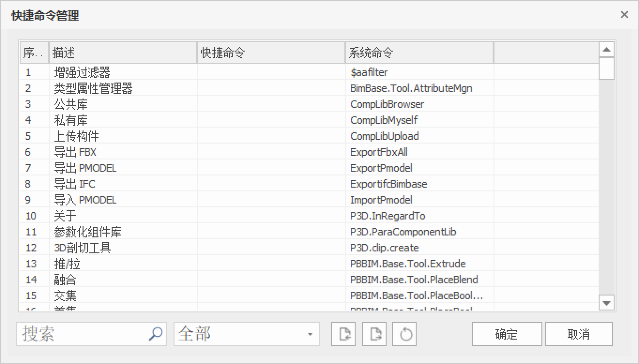The height and width of the screenshot is (364, 639).
Task: Click the import shortcuts file icon
Action: 344,334
